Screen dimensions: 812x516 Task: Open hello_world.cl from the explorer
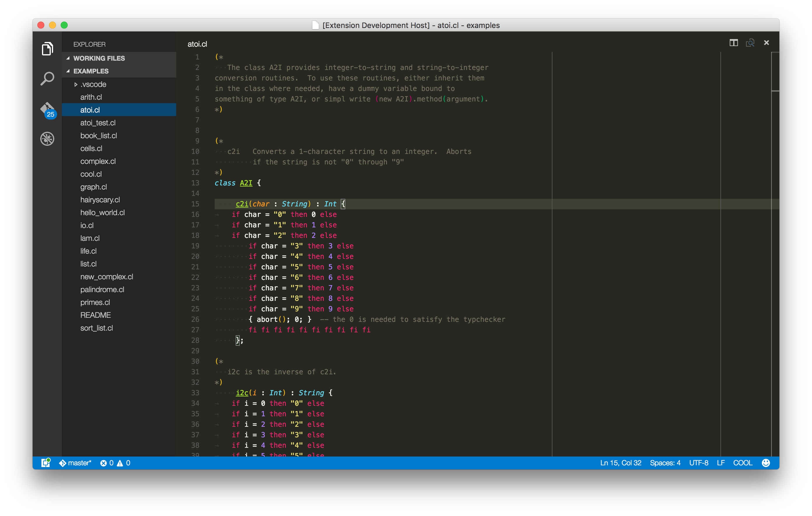click(102, 213)
